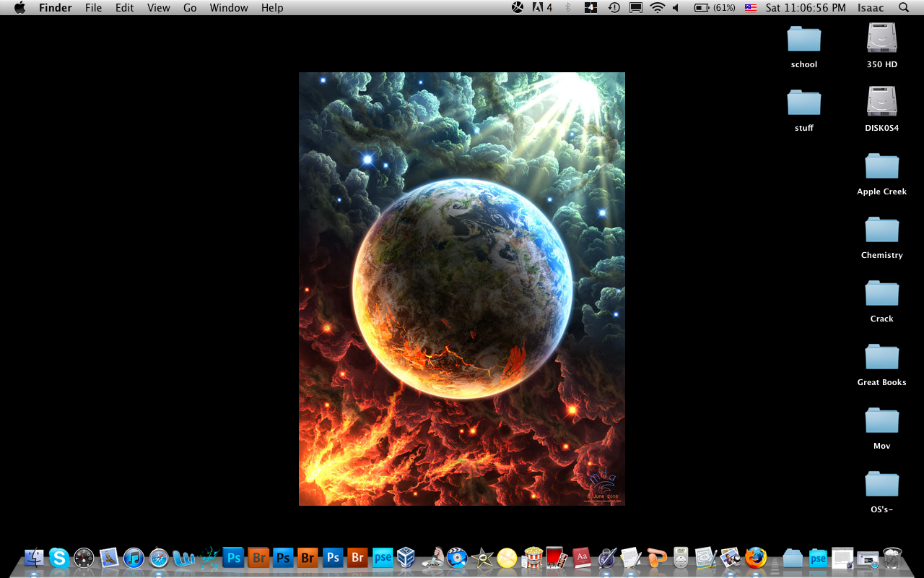Open VirtualBox from the dock
The width and height of the screenshot is (924, 578).
(x=406, y=558)
